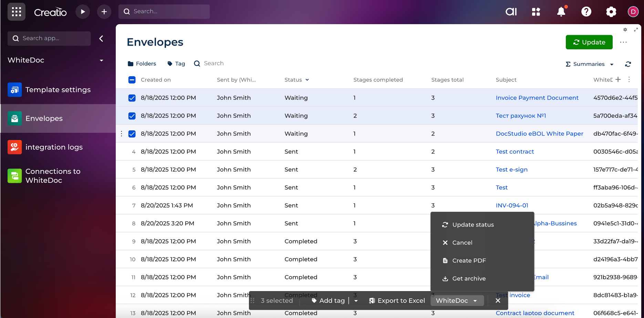Click the expand page fullscreen icon

pyautogui.click(x=636, y=30)
